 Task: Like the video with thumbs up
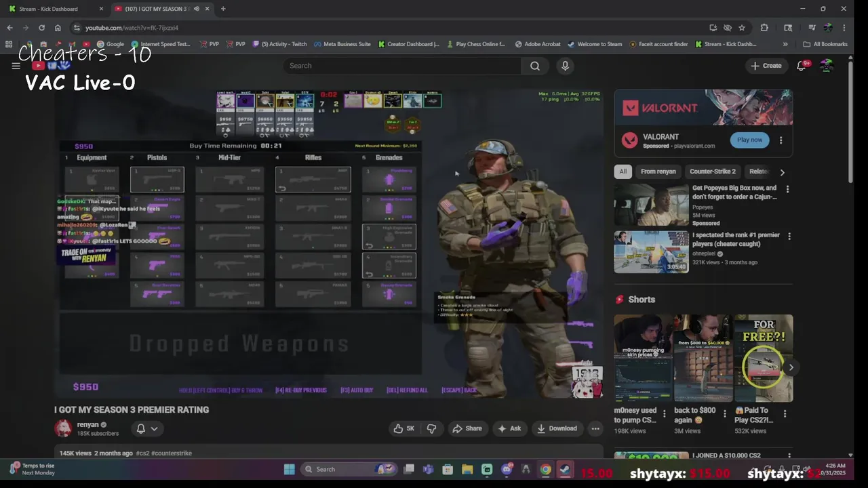point(405,428)
